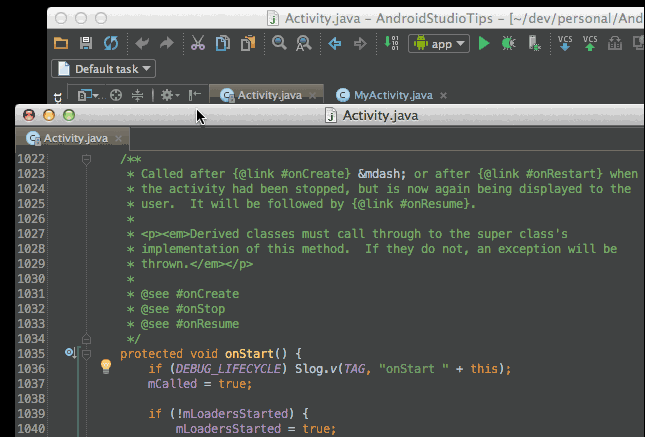645x437 pixels.
Task: Run the app with green play icon
Action: 484,43
